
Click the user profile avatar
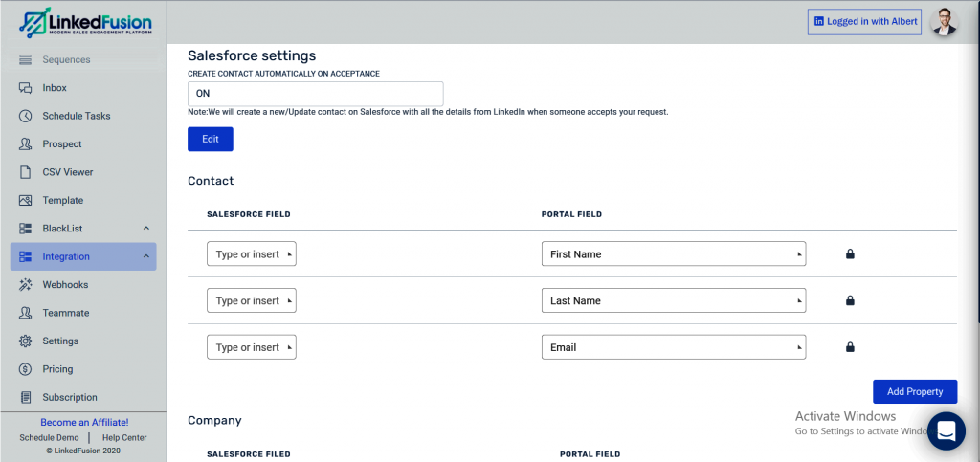click(x=944, y=22)
